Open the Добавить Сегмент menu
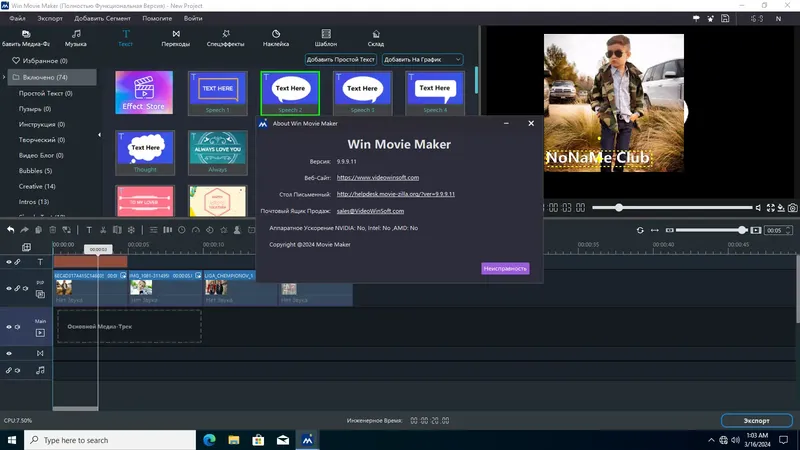 tap(102, 18)
